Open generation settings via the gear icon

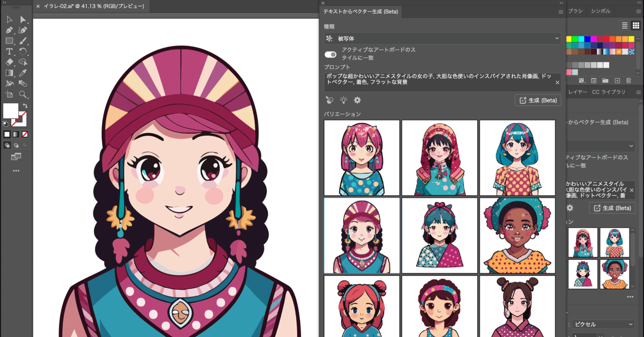(357, 100)
